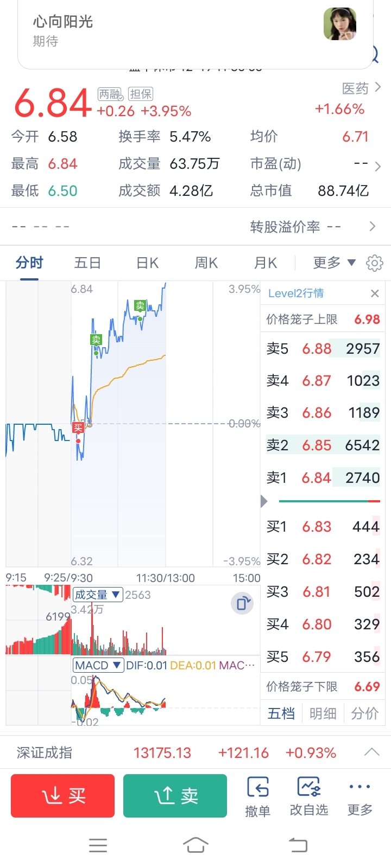This screenshot has width=391, height=868.
Task: Open the MACD indicator dropdown
Action: (x=98, y=665)
